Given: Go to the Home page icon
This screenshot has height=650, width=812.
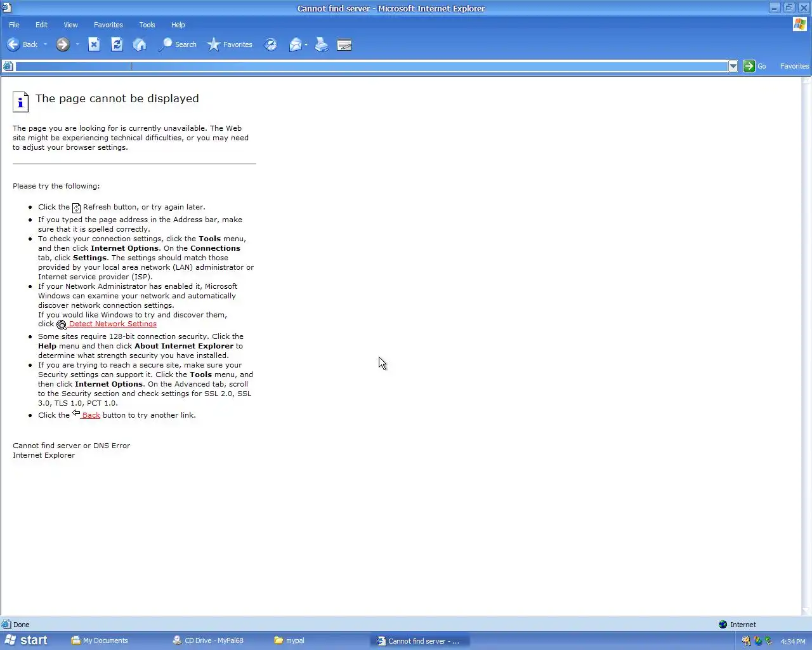Looking at the screenshot, I should click(140, 44).
